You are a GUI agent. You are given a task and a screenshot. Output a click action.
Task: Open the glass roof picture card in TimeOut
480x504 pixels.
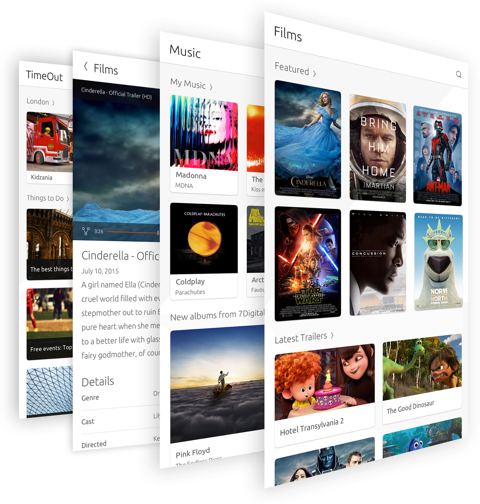[49, 392]
